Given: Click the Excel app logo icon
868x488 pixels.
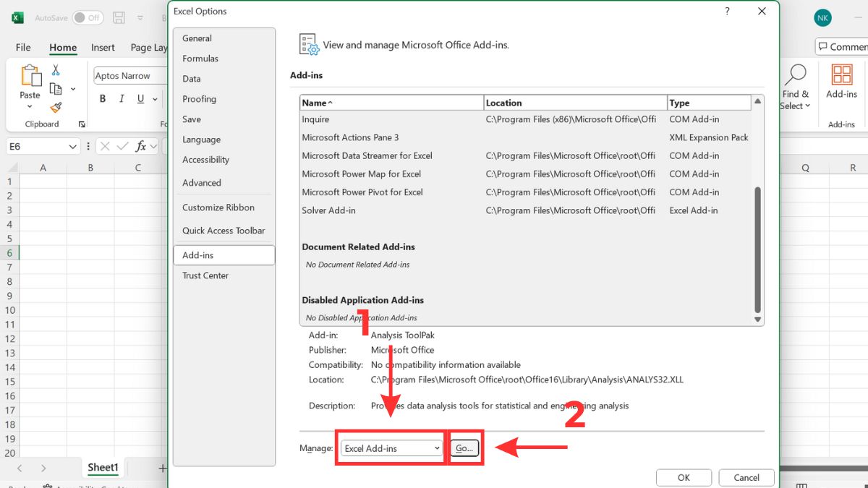Looking at the screenshot, I should pyautogui.click(x=17, y=17).
